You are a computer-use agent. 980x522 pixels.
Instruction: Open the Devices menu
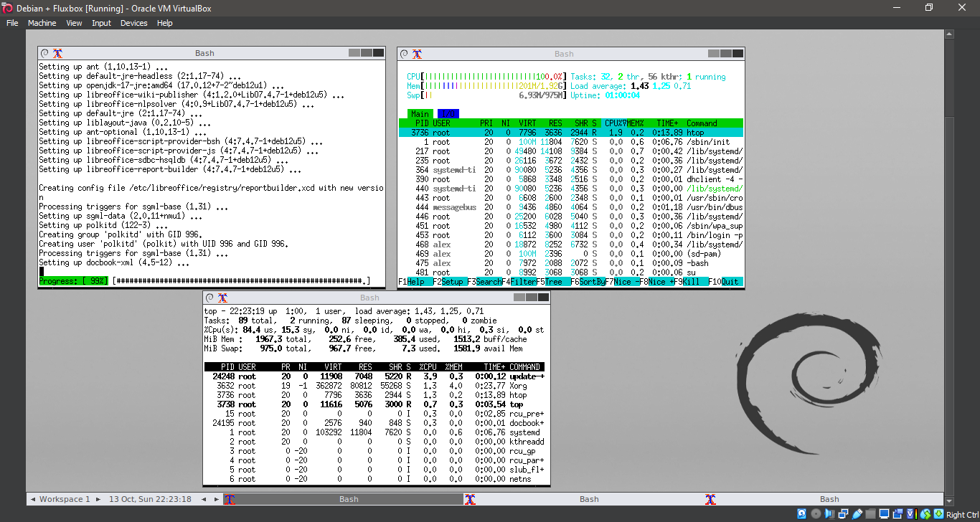point(133,22)
